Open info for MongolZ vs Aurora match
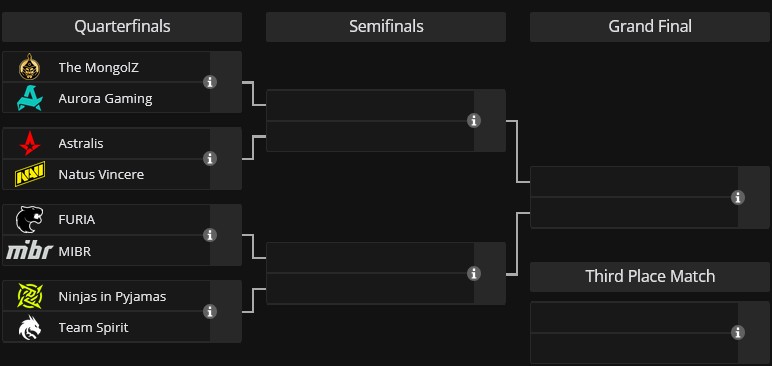 pos(210,82)
